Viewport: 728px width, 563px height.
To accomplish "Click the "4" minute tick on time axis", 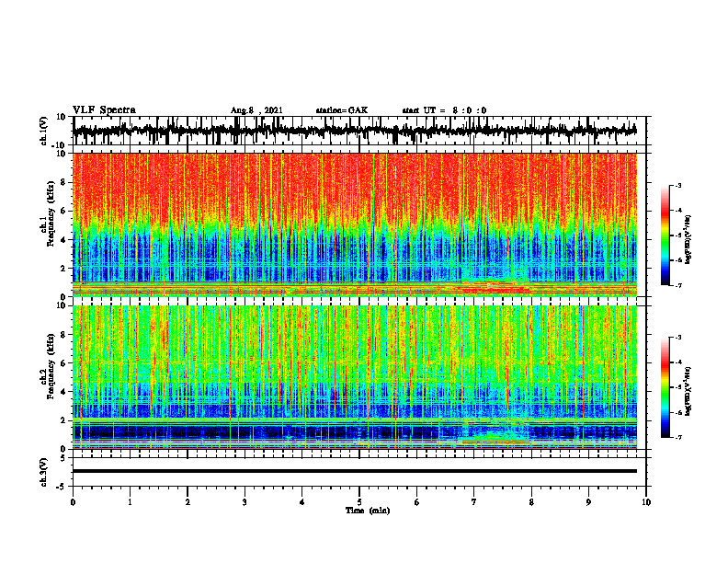I will point(302,502).
